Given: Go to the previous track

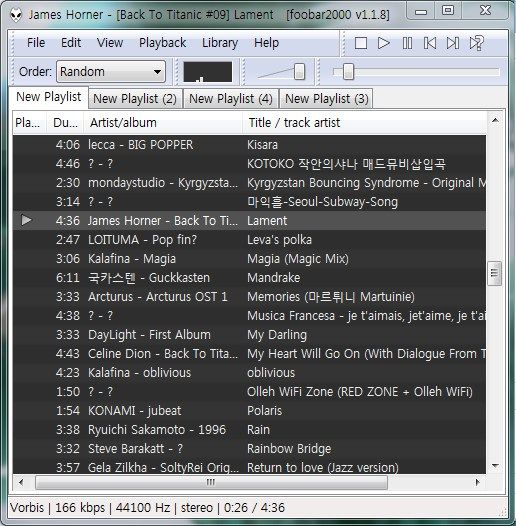Looking at the screenshot, I should pyautogui.click(x=430, y=43).
